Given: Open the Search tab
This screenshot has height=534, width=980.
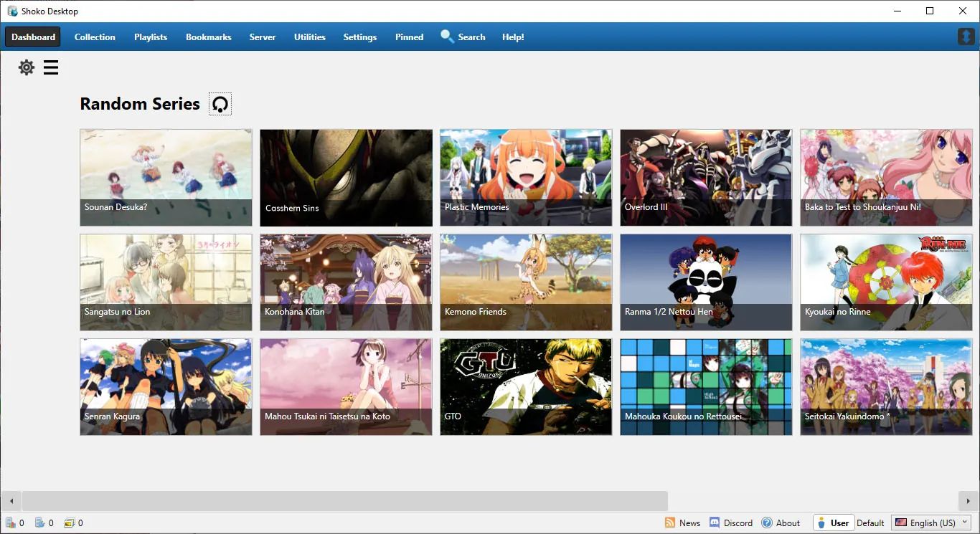Looking at the screenshot, I should pyautogui.click(x=463, y=37).
